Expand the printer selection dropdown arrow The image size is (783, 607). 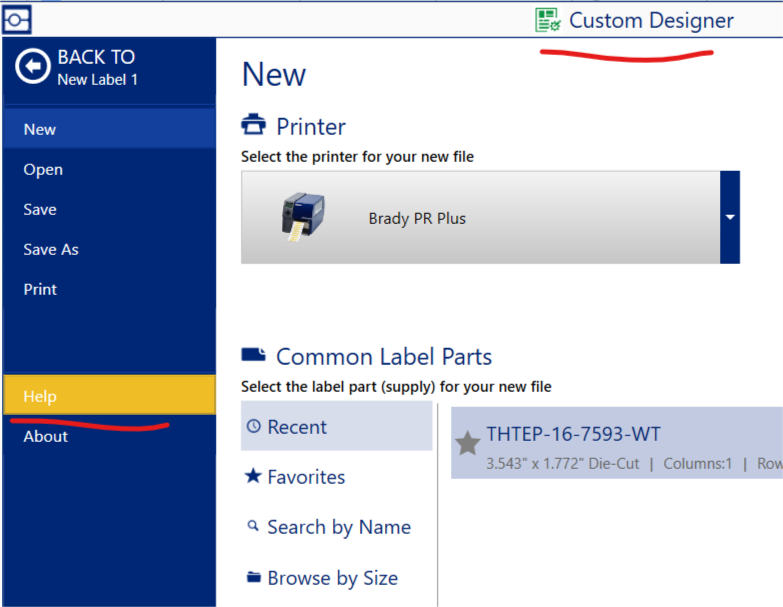(729, 217)
